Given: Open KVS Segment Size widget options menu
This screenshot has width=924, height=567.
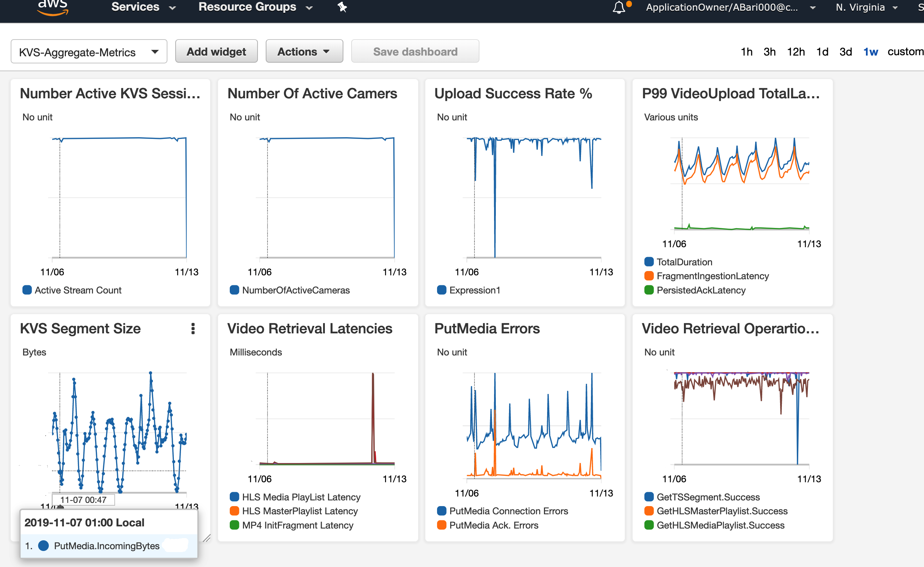Looking at the screenshot, I should (x=193, y=328).
